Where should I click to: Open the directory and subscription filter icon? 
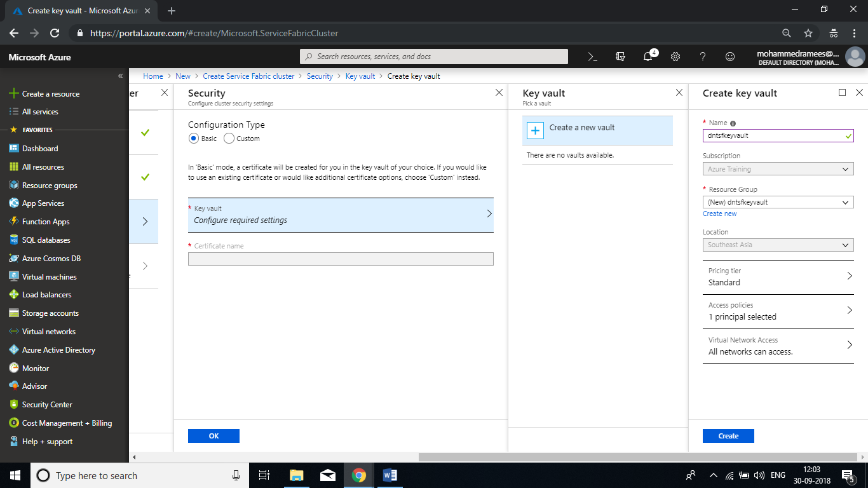tap(620, 57)
